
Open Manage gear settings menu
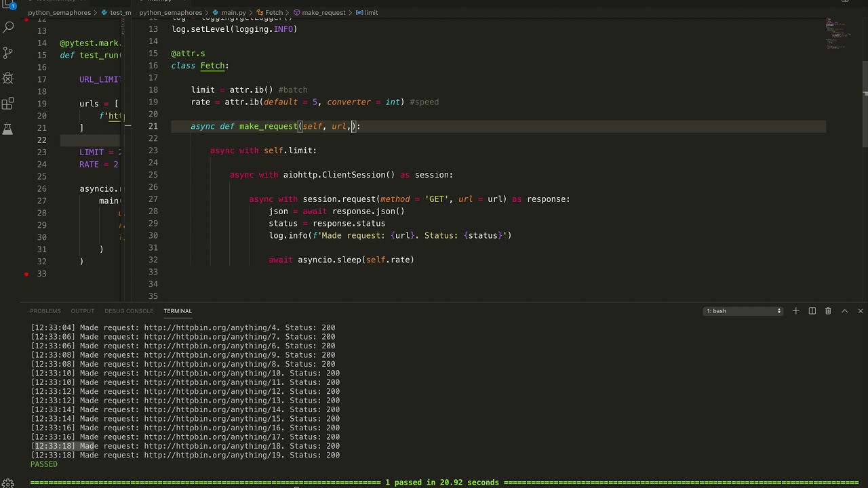coord(8,483)
